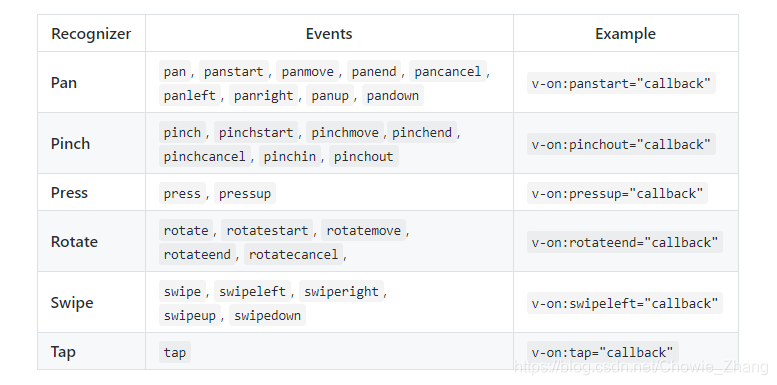Click the pressup event tag
The image size is (777, 385).
point(245,193)
